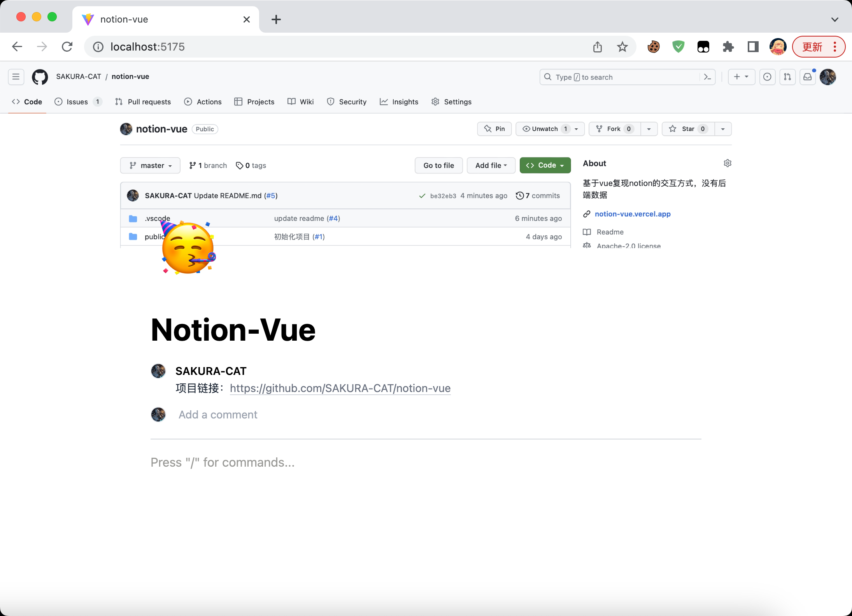Open the command palette terminal icon
This screenshot has height=616, width=852.
coord(708,77)
